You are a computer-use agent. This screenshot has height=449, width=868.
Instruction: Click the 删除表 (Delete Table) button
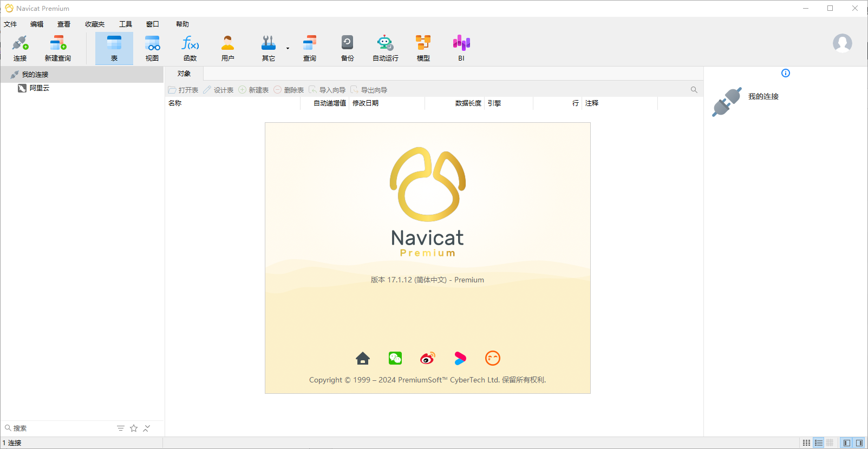pos(289,90)
